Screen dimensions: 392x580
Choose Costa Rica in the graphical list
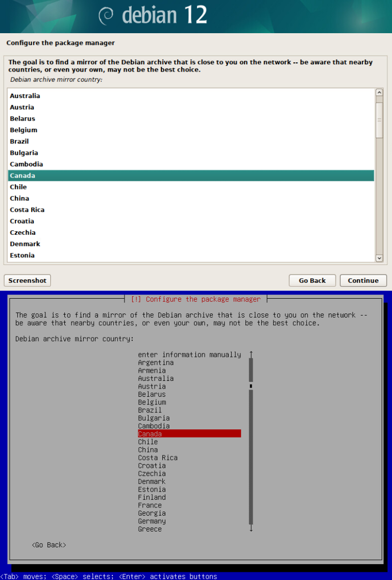pyautogui.click(x=27, y=210)
